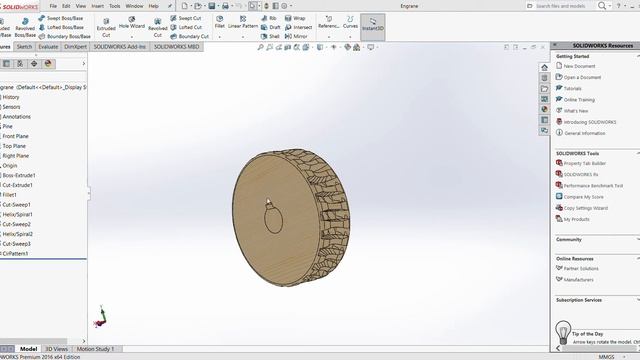640x360 pixels.
Task: Open the Online Training link
Action: [x=579, y=100]
